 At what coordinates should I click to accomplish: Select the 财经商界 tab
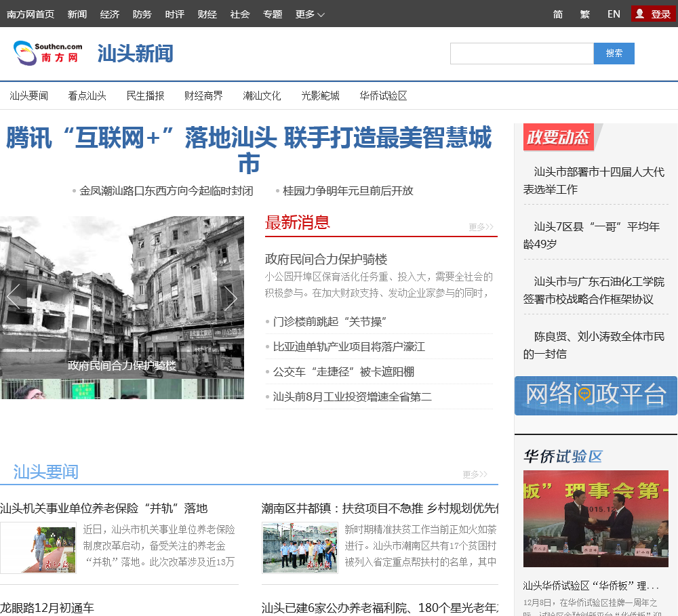(x=203, y=96)
